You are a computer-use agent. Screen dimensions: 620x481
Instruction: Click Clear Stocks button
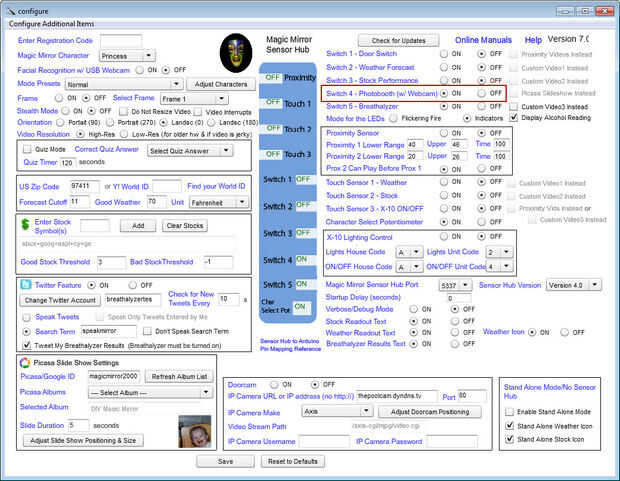click(185, 225)
